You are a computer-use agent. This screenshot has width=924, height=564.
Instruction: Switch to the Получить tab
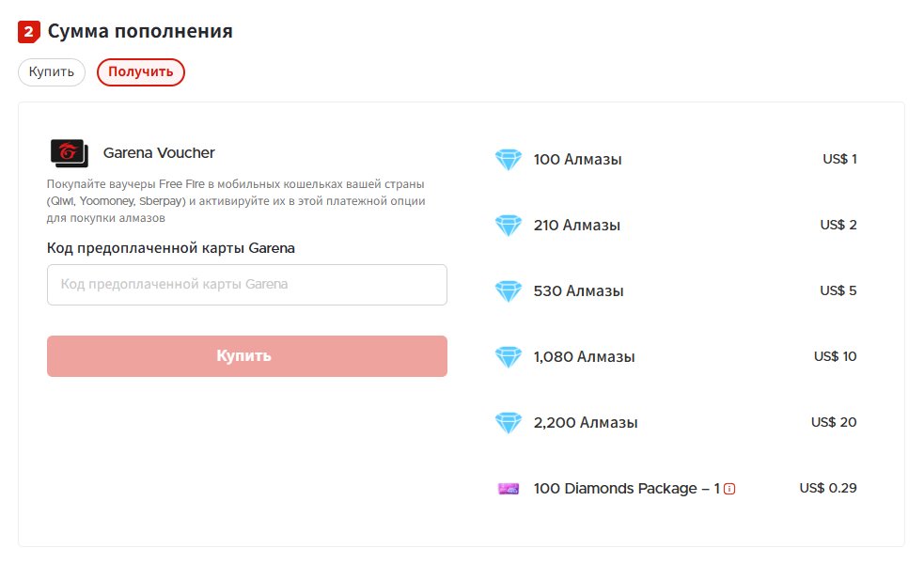tap(141, 72)
